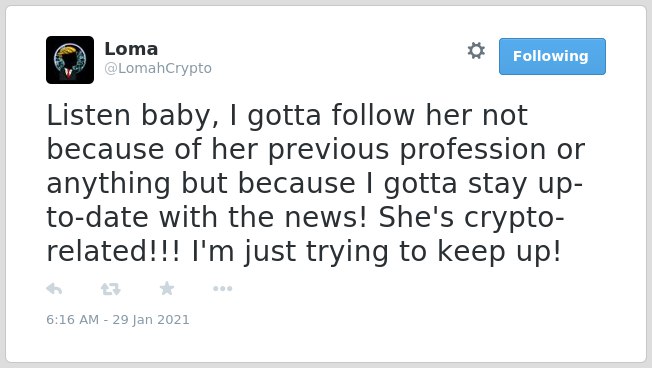Click the word 'related!!!' in the tweet
The height and width of the screenshot is (368, 652).
click(x=114, y=252)
